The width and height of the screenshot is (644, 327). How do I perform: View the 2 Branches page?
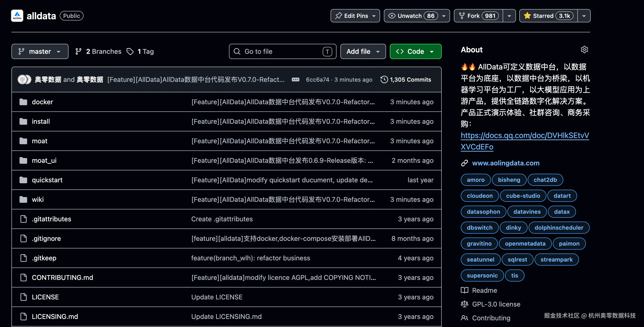click(x=98, y=51)
